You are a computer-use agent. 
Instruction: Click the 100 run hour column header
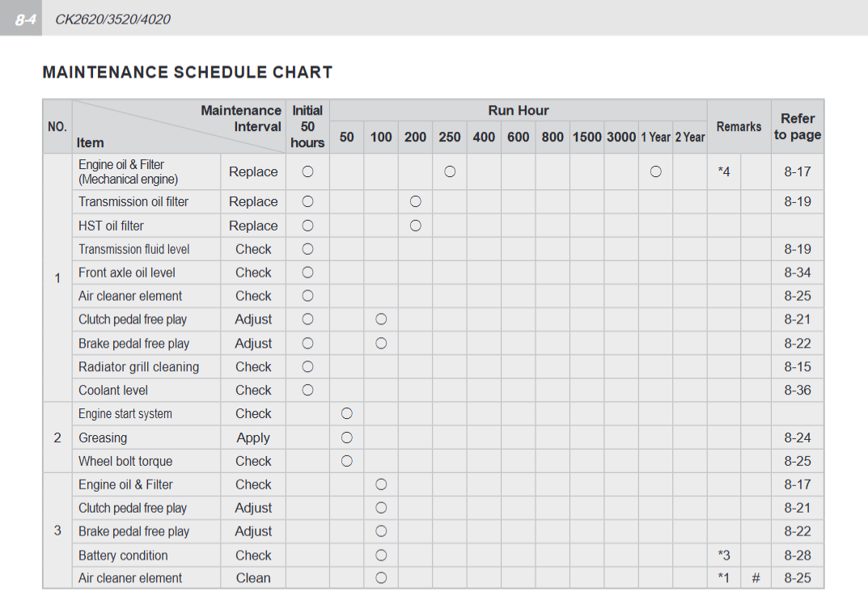point(381,137)
